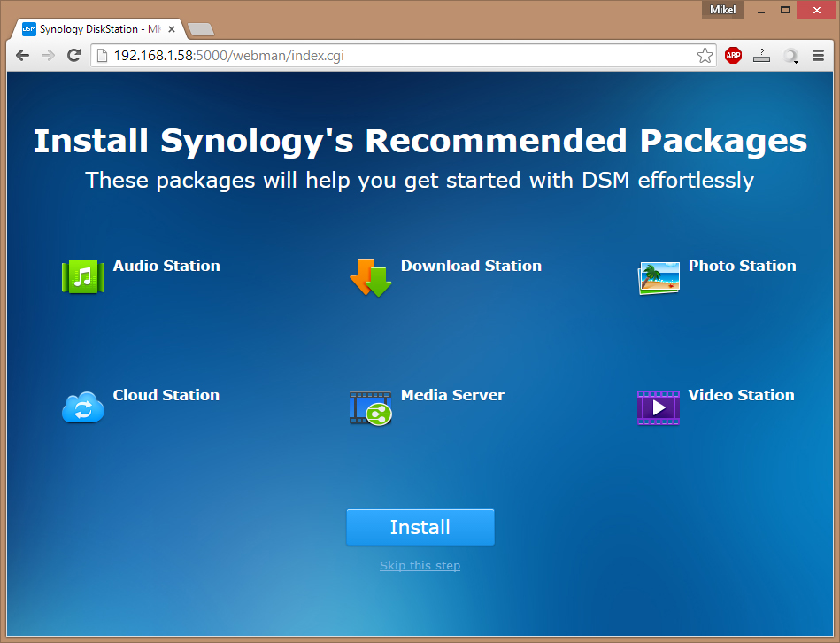Select the Media Server label

point(452,395)
